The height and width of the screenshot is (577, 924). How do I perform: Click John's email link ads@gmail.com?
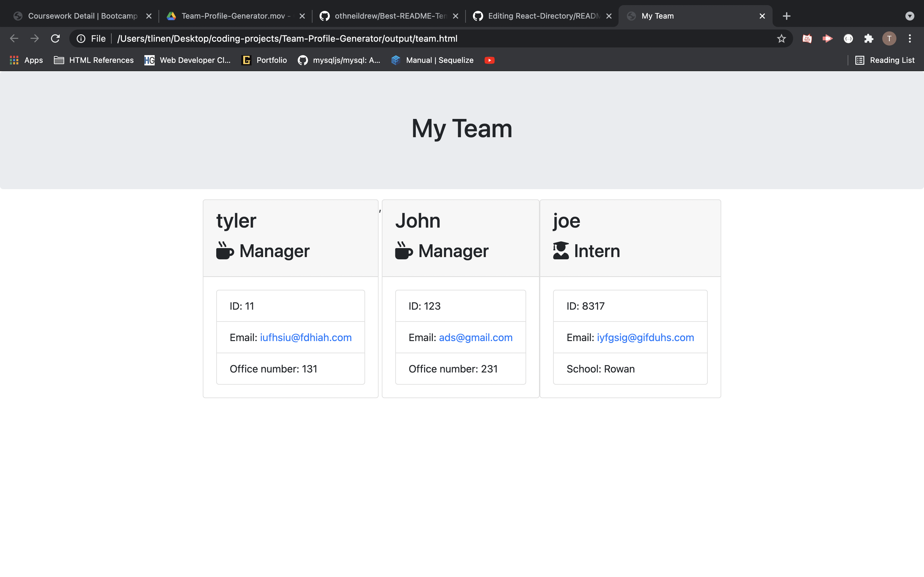tap(475, 337)
